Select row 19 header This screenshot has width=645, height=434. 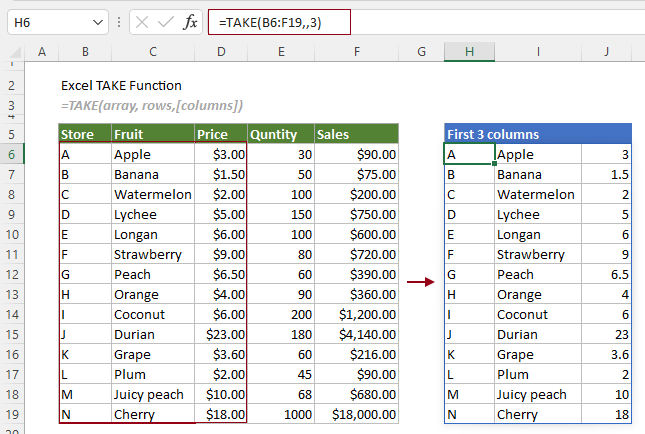[x=14, y=414]
